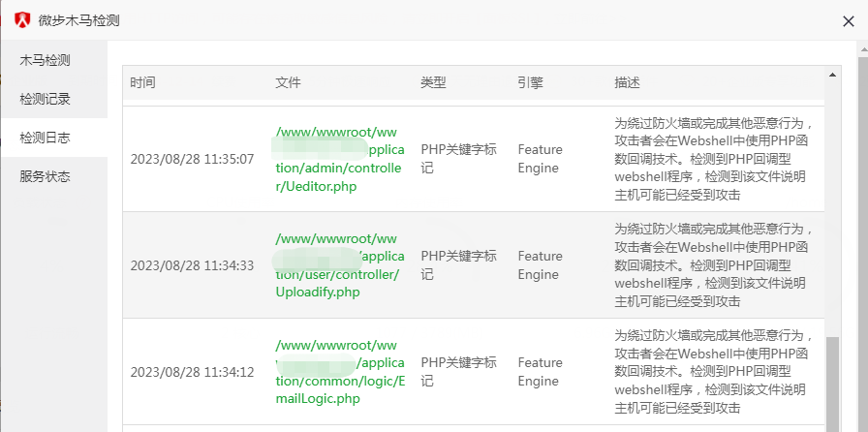Select timestamp 2023/08/28 11:34:33
Viewport: 868px width, 432px height.
192,265
